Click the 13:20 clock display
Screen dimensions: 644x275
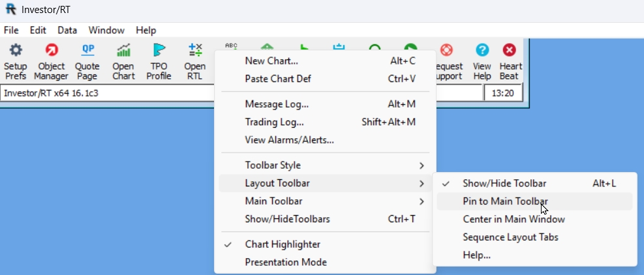point(503,93)
